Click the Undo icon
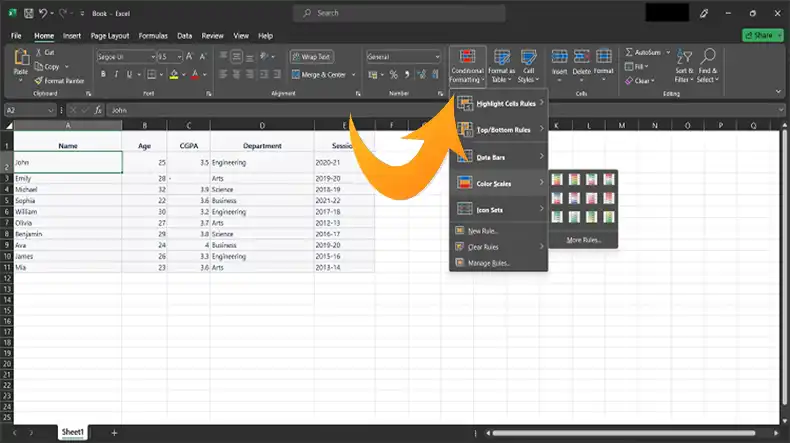Image resolution: width=790 pixels, height=443 pixels. pyautogui.click(x=43, y=14)
